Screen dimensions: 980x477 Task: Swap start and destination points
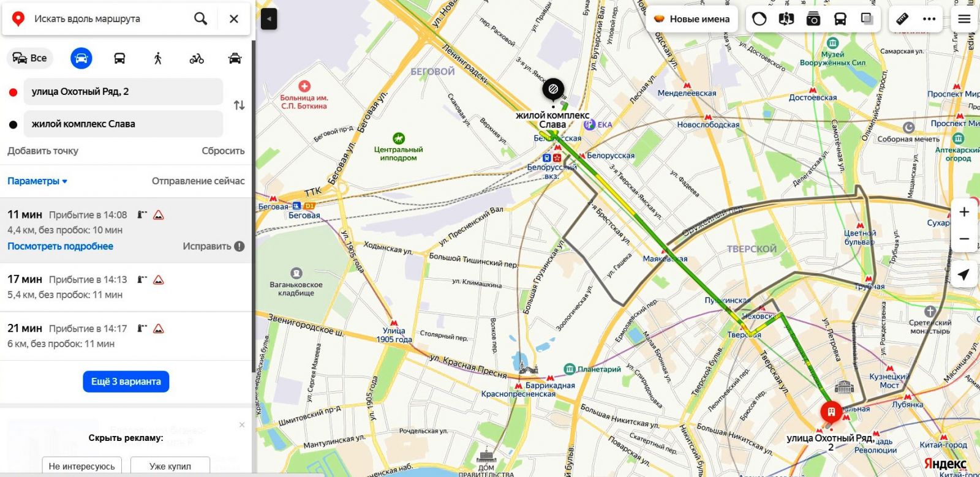click(x=239, y=105)
